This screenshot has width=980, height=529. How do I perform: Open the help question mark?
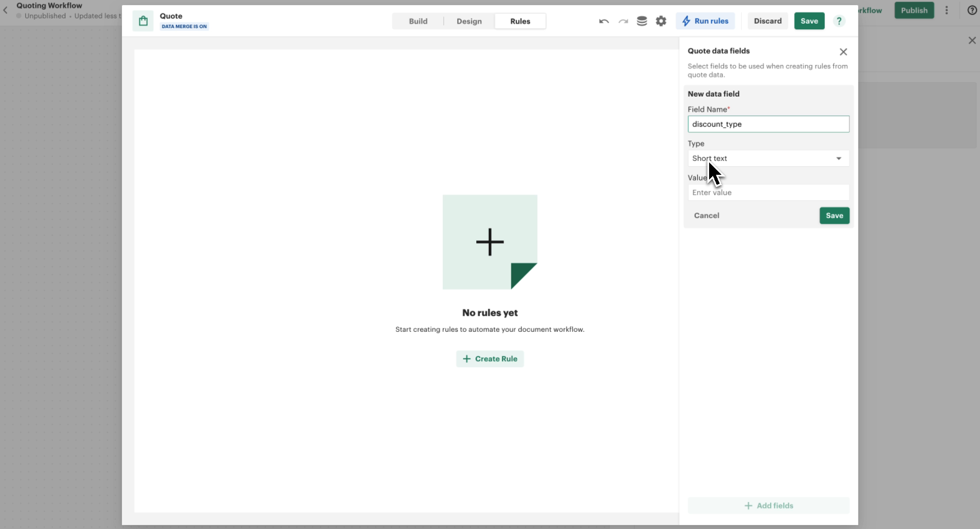(x=839, y=21)
